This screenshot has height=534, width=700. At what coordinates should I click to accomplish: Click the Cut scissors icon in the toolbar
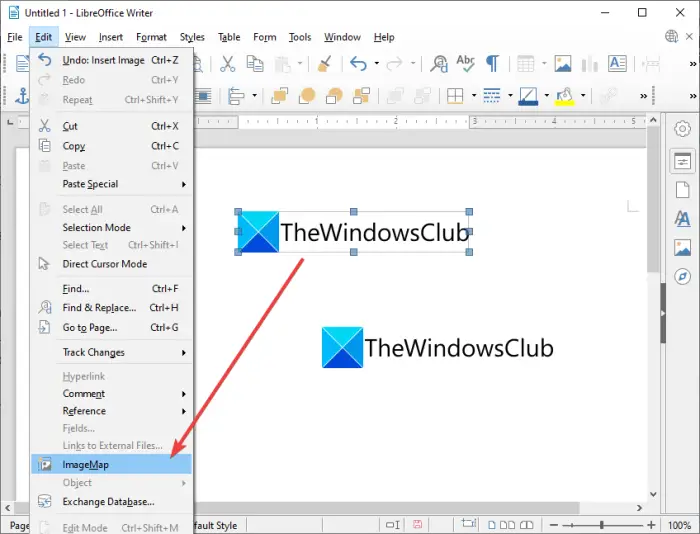click(x=228, y=64)
